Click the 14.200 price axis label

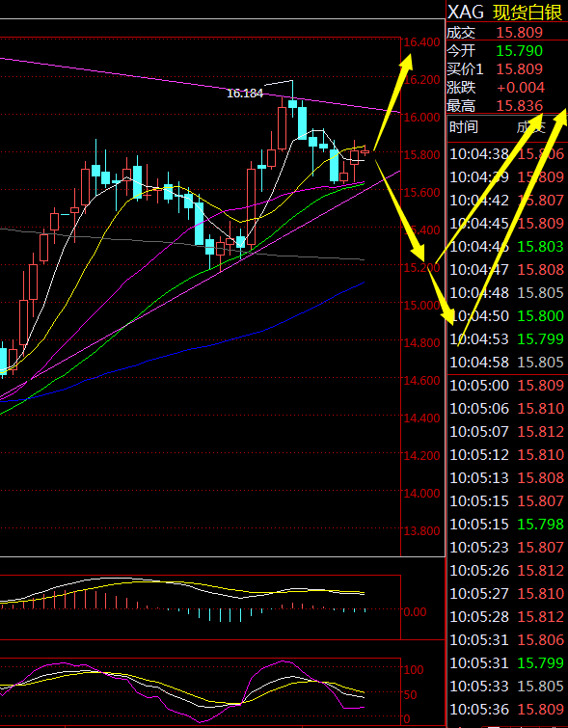(x=421, y=455)
